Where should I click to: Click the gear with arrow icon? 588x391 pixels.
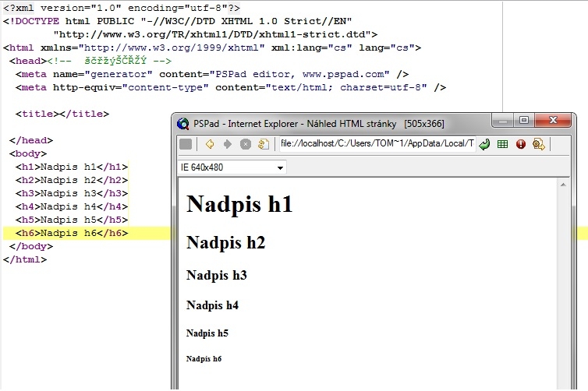click(539, 144)
